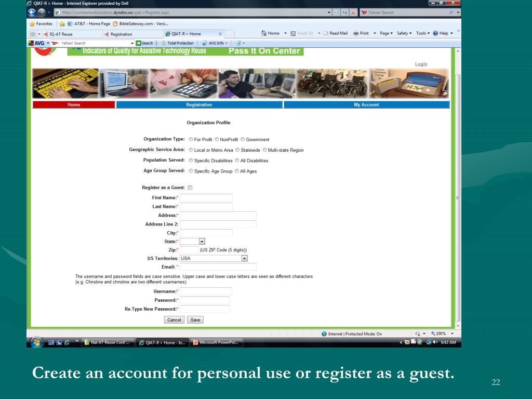Select Specific Disabilities population
Image resolution: width=532 pixels, height=399 pixels.
point(191,161)
